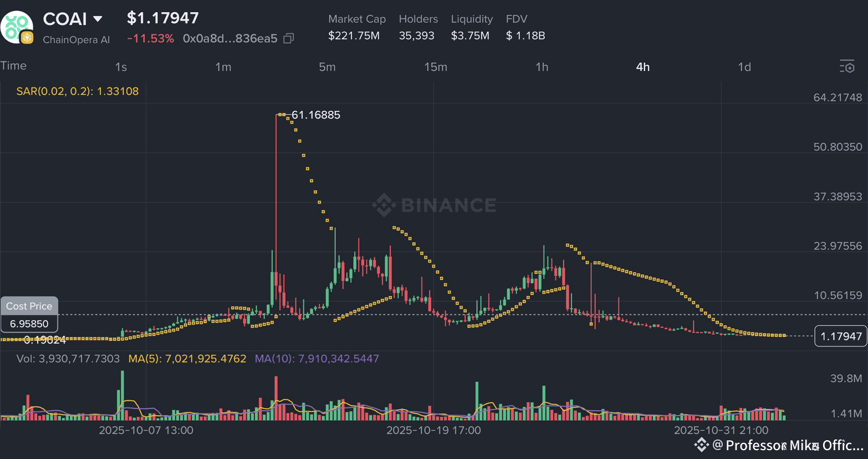Click the Cost Price tag
This screenshot has width=868, height=459.
click(29, 306)
